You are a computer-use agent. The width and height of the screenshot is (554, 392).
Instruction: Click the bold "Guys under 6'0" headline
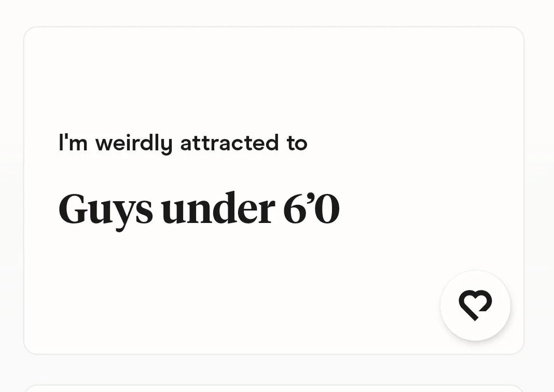tap(199, 207)
